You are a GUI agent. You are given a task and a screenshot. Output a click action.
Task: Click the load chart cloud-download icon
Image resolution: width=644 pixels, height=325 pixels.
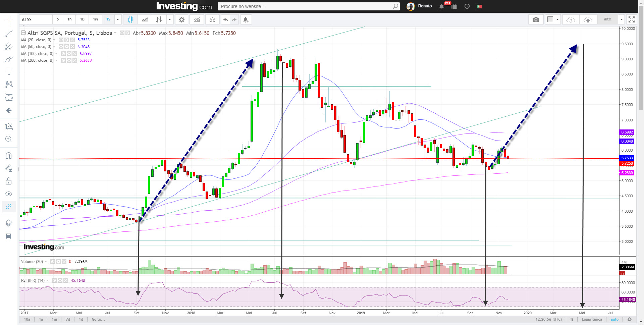coord(571,19)
